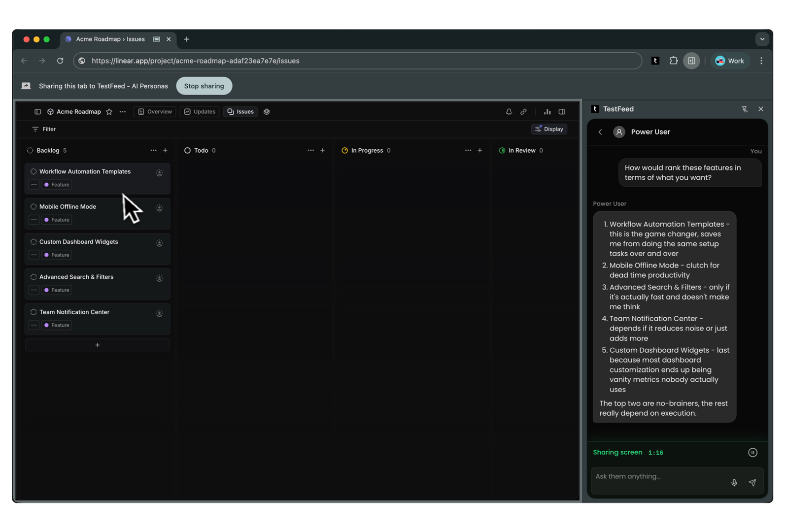Reload the page in Chrome

(60, 61)
